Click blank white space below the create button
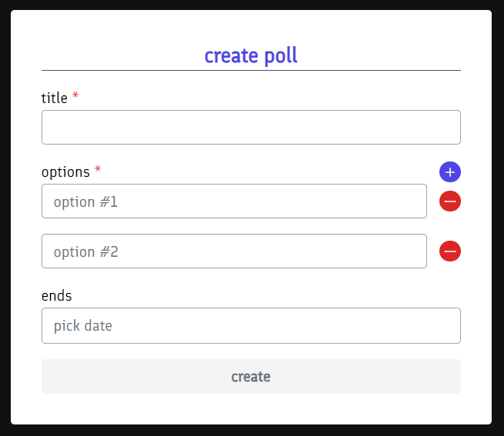Viewport: 504px width, 436px height. click(251, 409)
